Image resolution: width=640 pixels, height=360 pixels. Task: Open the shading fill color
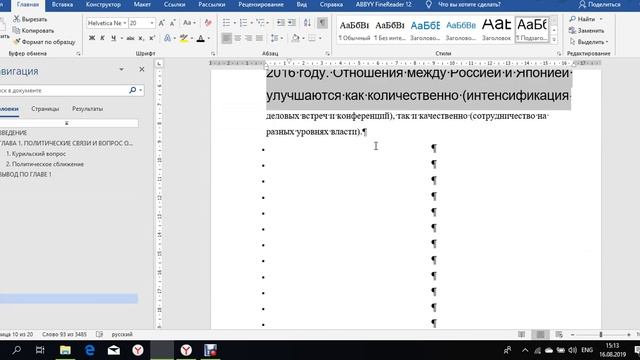coord(296,38)
